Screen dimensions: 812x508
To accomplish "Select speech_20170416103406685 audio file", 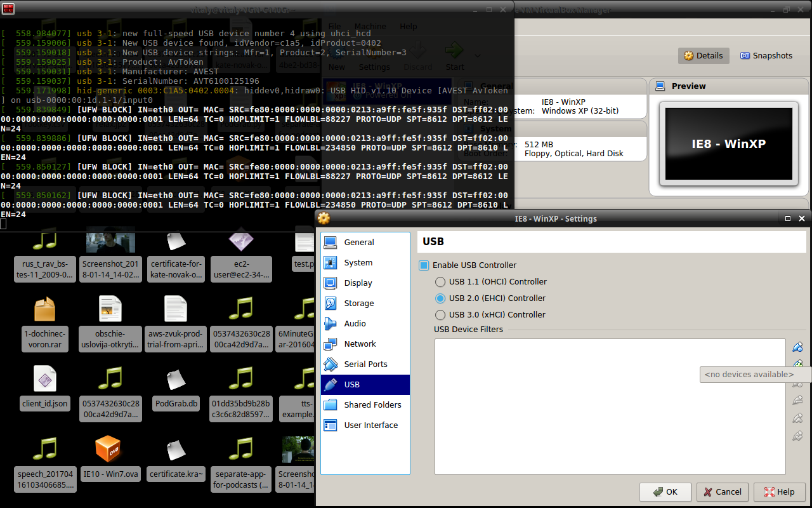I will pyautogui.click(x=44, y=465).
